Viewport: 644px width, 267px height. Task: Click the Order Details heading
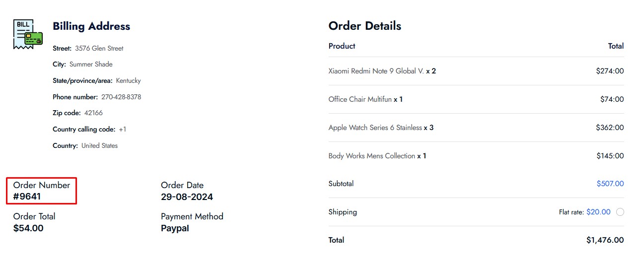(365, 26)
